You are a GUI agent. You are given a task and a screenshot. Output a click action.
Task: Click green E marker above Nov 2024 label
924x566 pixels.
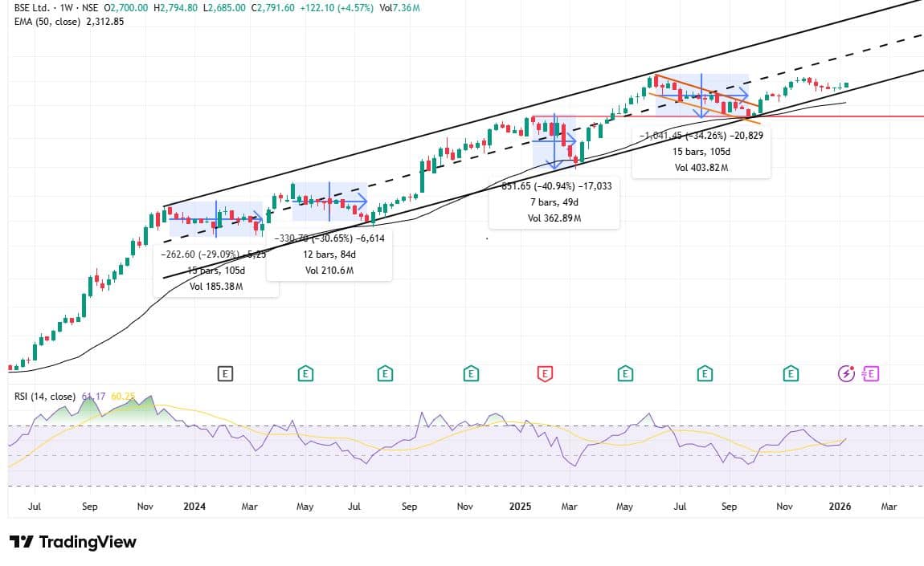pos(471,373)
